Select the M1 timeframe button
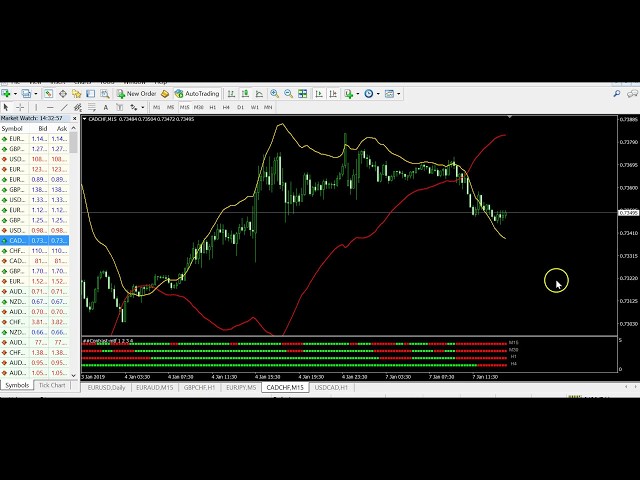 click(x=156, y=107)
